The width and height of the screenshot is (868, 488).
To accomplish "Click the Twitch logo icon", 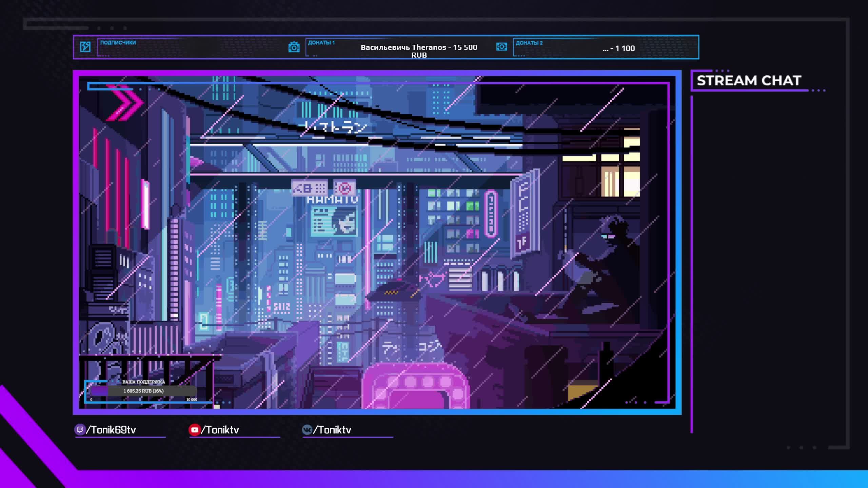I will coord(80,430).
